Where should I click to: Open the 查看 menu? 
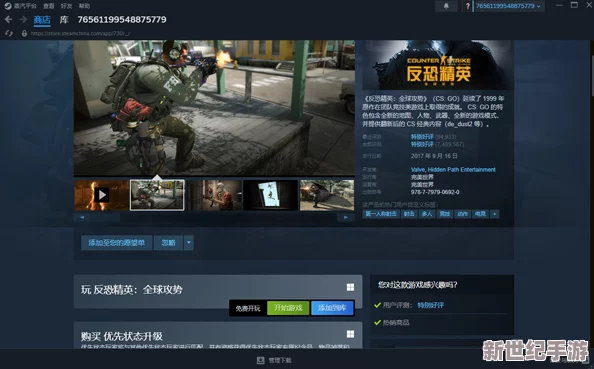coord(48,6)
